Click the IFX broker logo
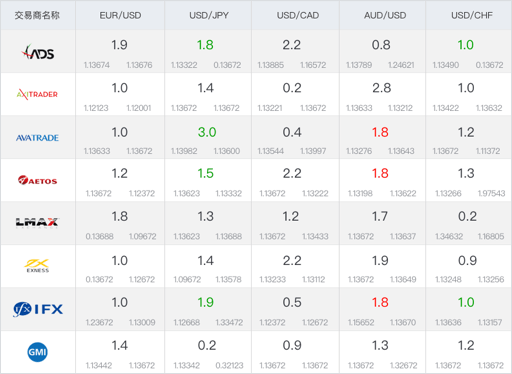Image resolution: width=512 pixels, height=374 pixels. pyautogui.click(x=38, y=309)
